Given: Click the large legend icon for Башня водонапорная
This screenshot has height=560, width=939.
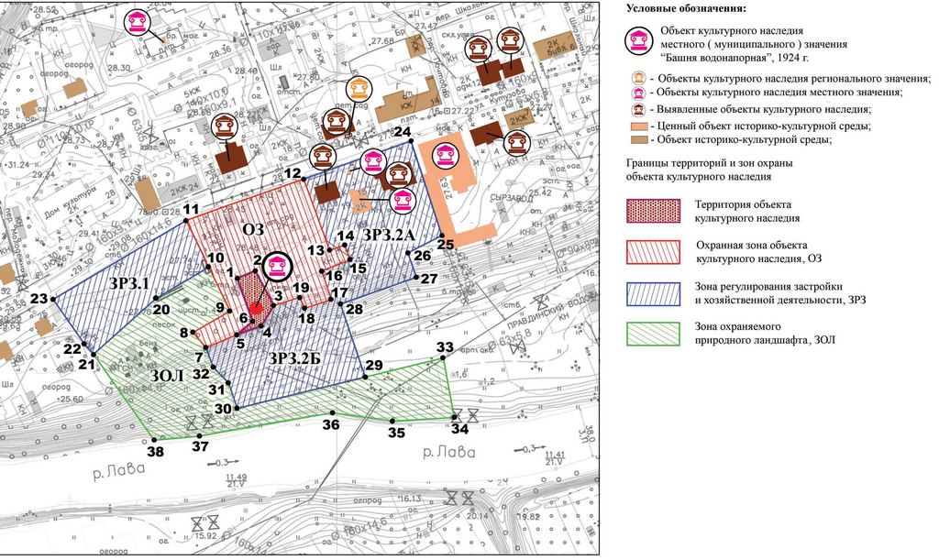Looking at the screenshot, I should [639, 43].
